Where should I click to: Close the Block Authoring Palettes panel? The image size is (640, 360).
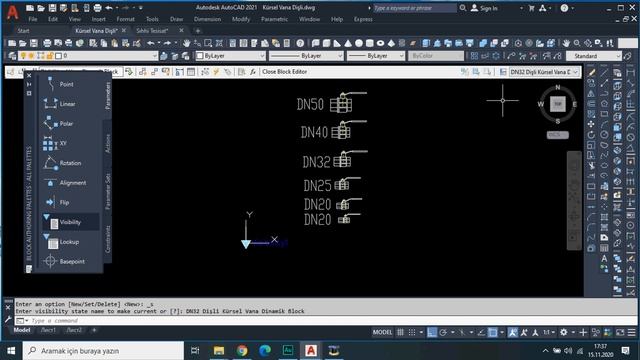[x=29, y=76]
